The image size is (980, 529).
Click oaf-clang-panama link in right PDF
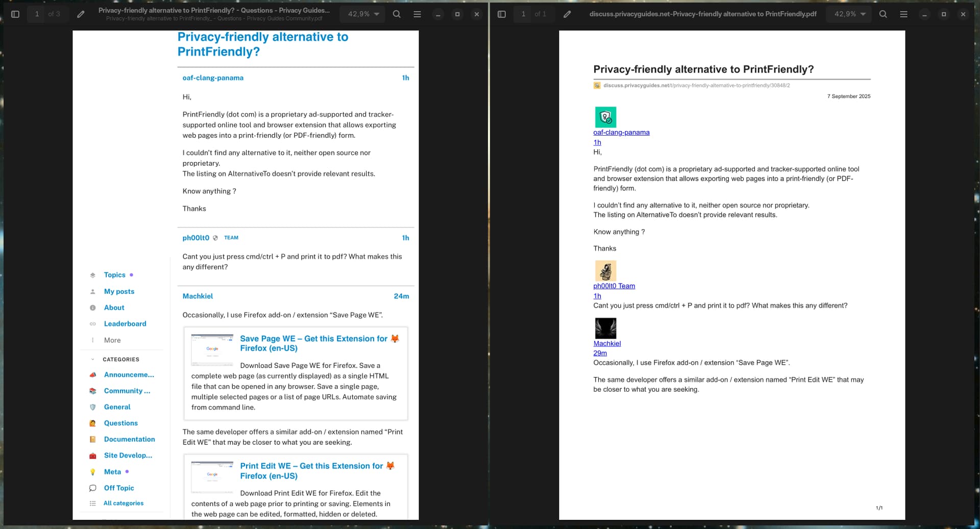621,133
